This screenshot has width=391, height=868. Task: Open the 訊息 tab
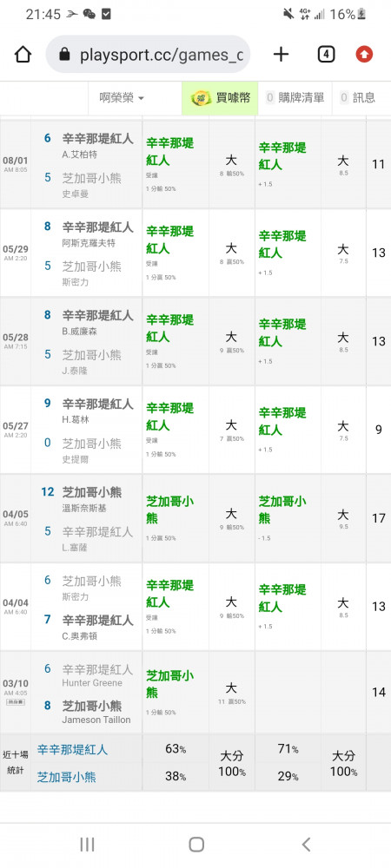[358, 98]
